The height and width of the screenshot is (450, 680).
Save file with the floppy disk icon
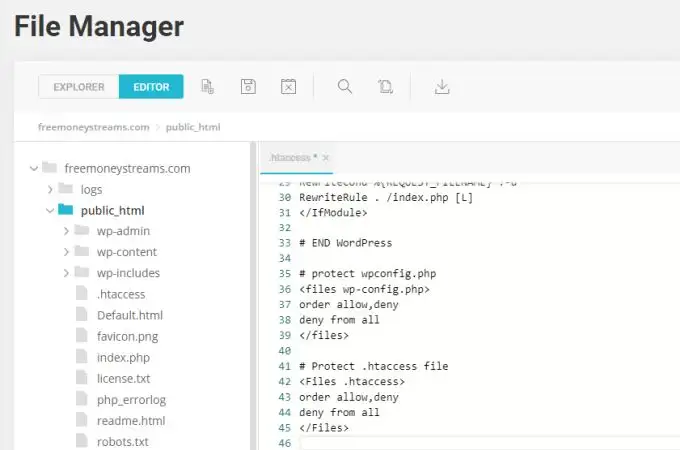pos(248,87)
